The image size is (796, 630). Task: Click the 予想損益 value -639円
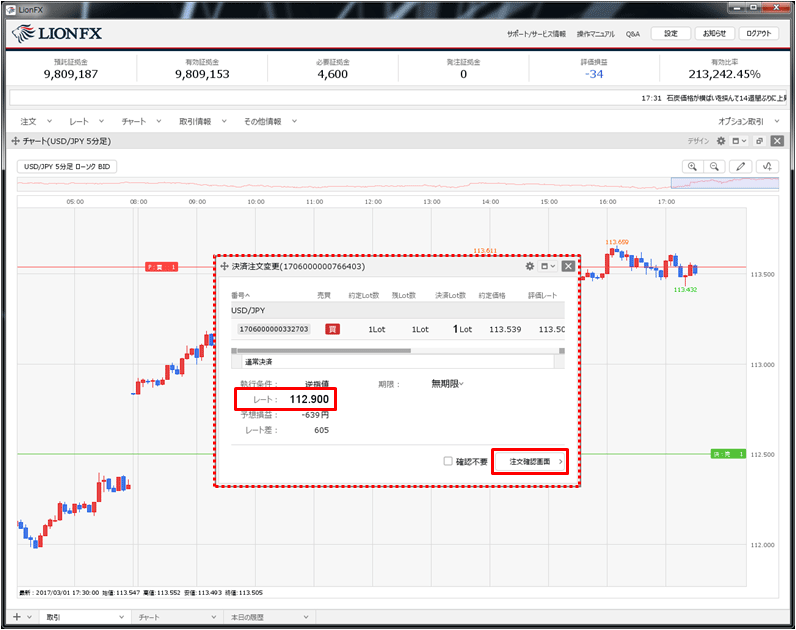315,415
